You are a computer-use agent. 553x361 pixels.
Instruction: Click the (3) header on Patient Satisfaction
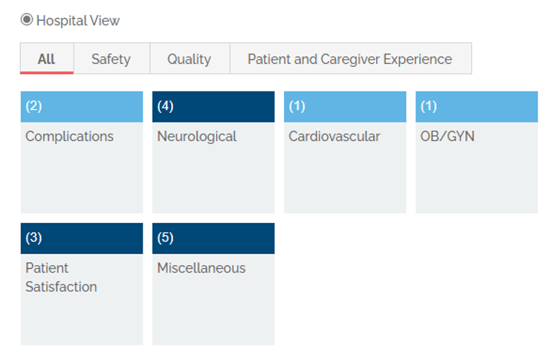[82, 238]
